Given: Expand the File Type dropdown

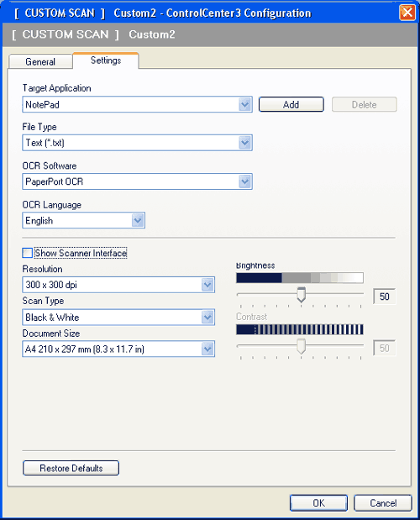Looking at the screenshot, I should (244, 143).
